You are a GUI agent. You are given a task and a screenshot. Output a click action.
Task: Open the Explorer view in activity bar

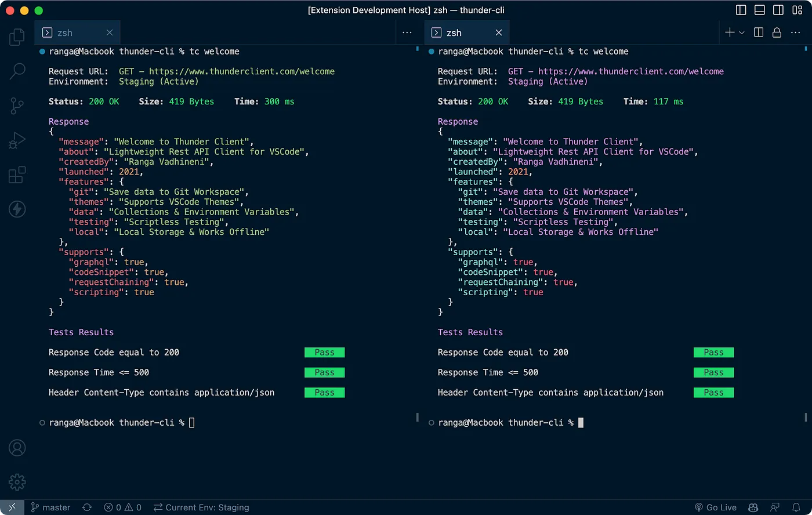pyautogui.click(x=17, y=37)
